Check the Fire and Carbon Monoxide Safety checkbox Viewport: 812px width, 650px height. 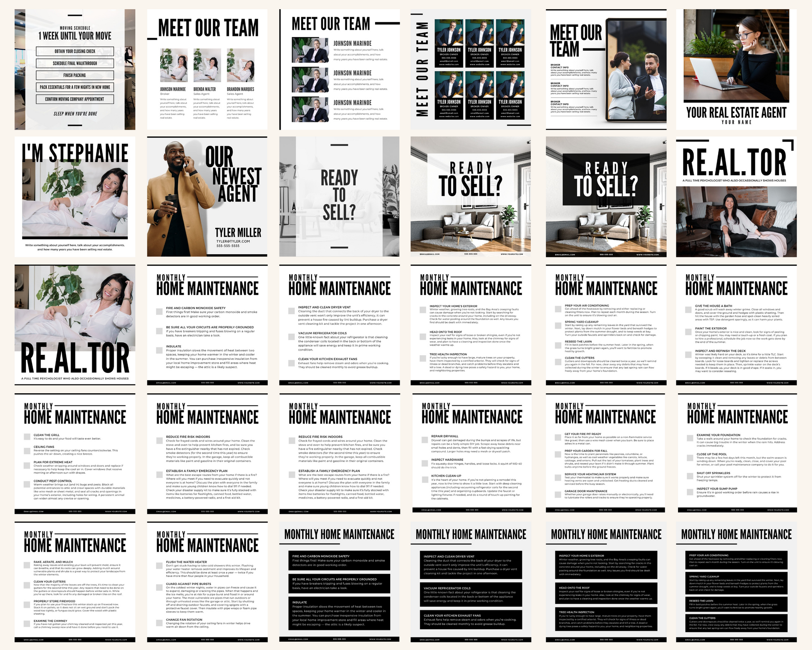click(159, 311)
